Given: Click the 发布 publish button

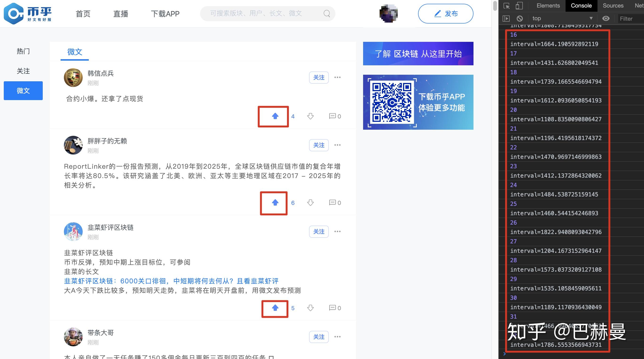Looking at the screenshot, I should (446, 14).
